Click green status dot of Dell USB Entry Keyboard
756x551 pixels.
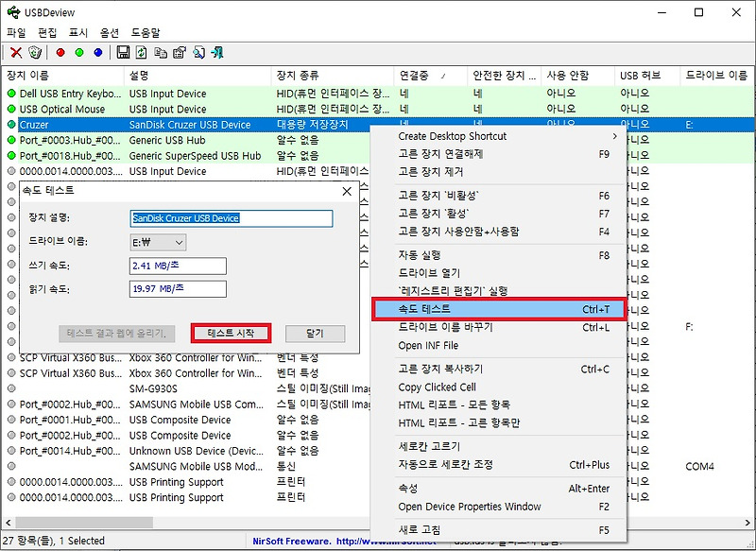point(11,94)
